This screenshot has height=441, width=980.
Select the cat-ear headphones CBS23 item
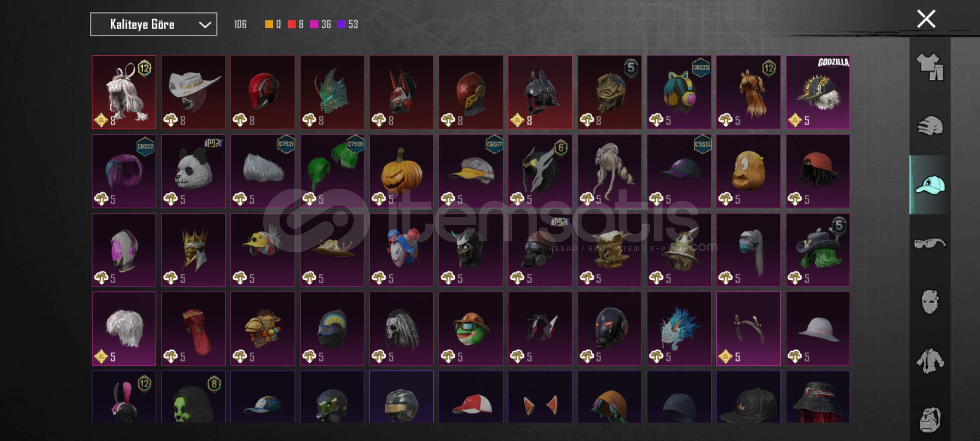[x=679, y=92]
